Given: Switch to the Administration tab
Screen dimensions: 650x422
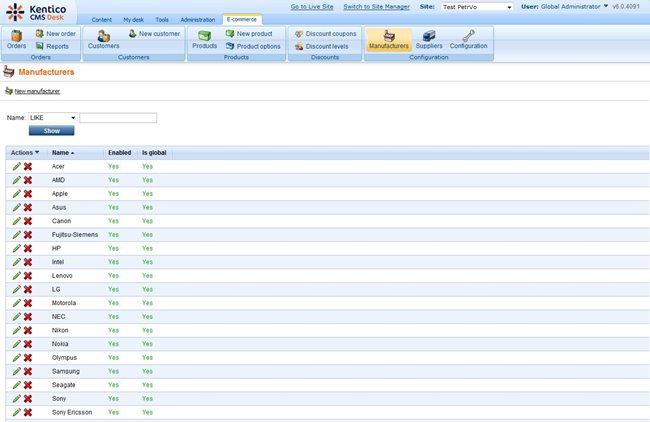Looking at the screenshot, I should point(198,19).
